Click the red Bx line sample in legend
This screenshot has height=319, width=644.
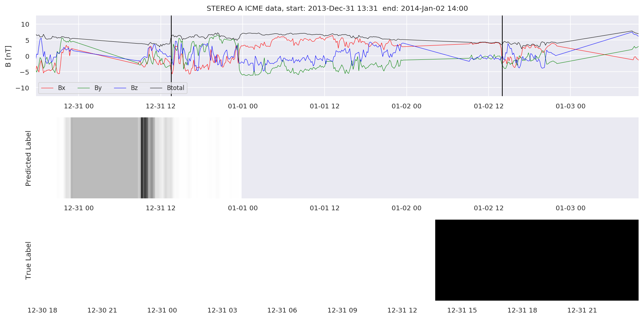tap(47, 88)
